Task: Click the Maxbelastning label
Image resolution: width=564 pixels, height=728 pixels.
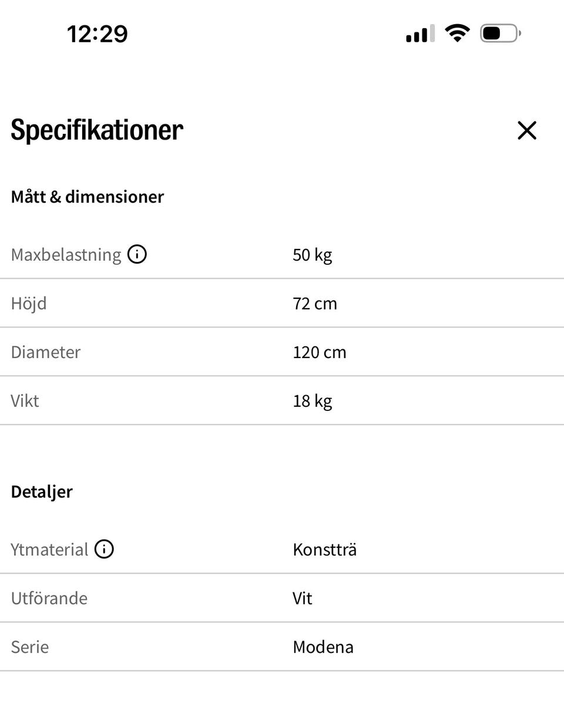Action: 66,255
